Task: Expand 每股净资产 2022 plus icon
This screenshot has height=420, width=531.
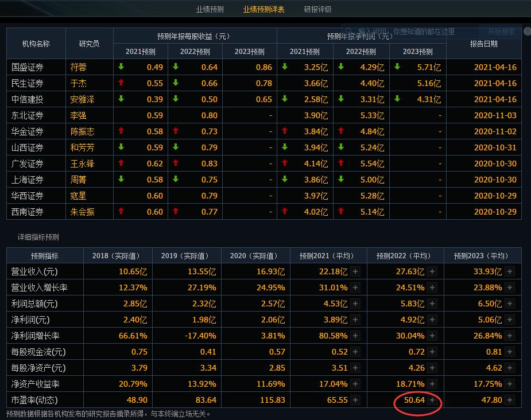Action: [432, 368]
